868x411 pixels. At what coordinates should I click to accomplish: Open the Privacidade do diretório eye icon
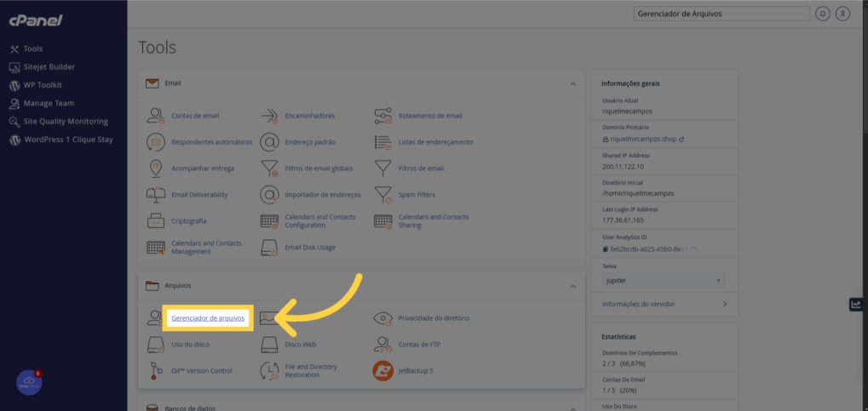click(383, 318)
